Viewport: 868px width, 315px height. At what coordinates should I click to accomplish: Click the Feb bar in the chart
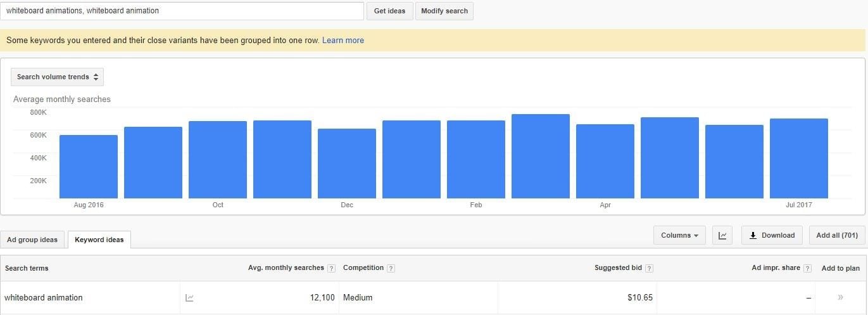click(476, 159)
